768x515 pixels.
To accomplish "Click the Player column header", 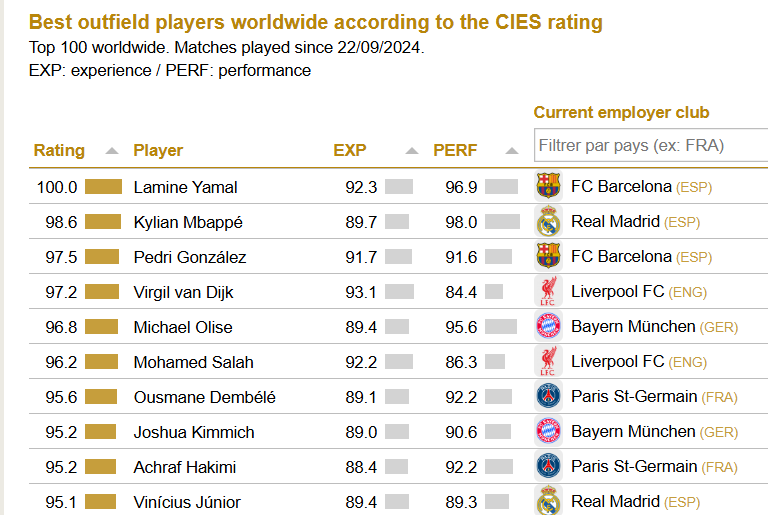I will pyautogui.click(x=158, y=151).
